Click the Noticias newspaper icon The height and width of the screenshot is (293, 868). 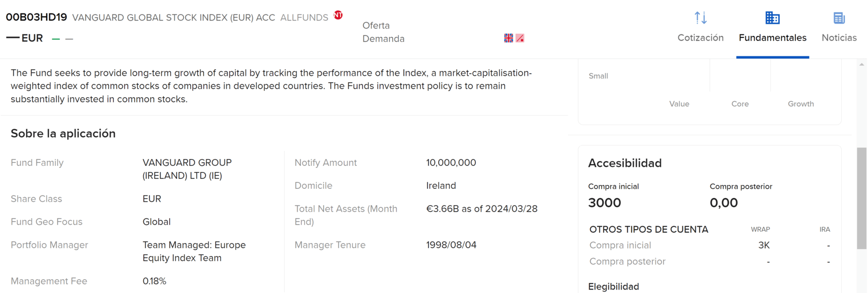pyautogui.click(x=839, y=18)
